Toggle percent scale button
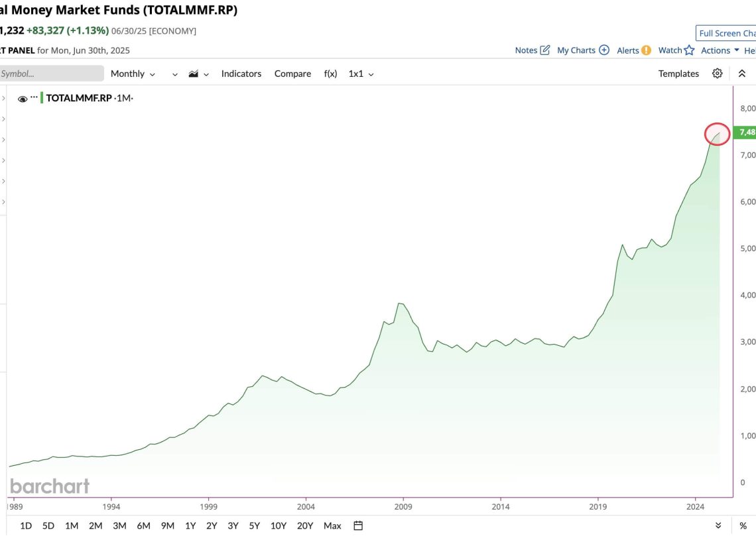The height and width of the screenshot is (540, 756). click(743, 525)
